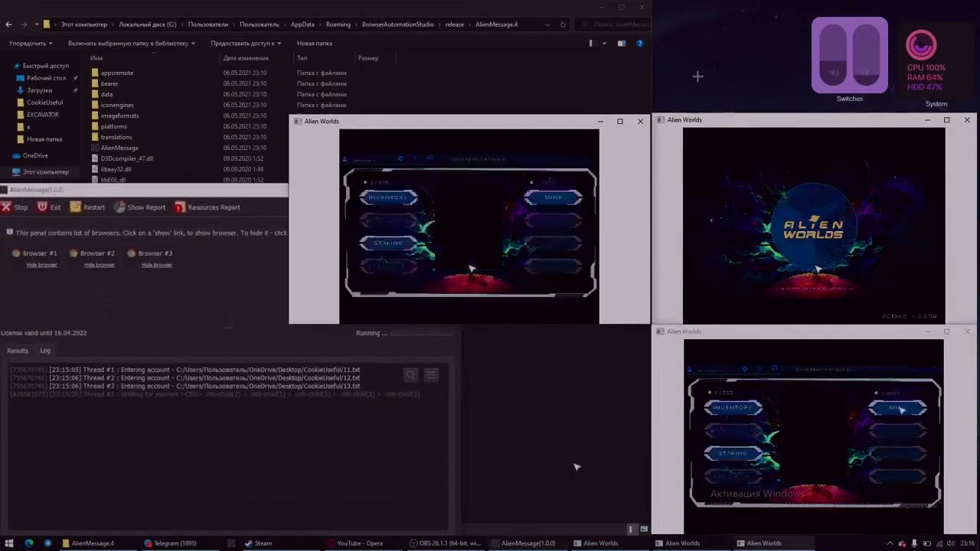This screenshot has height=551, width=980.
Task: Sort by Имя column header
Action: point(96,58)
